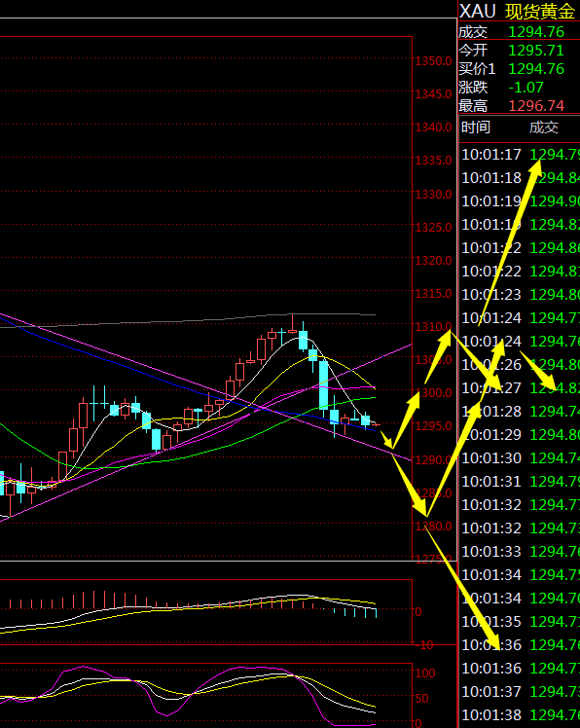Click the -10 MACD axis label
This screenshot has height=728, width=580.
tap(425, 645)
